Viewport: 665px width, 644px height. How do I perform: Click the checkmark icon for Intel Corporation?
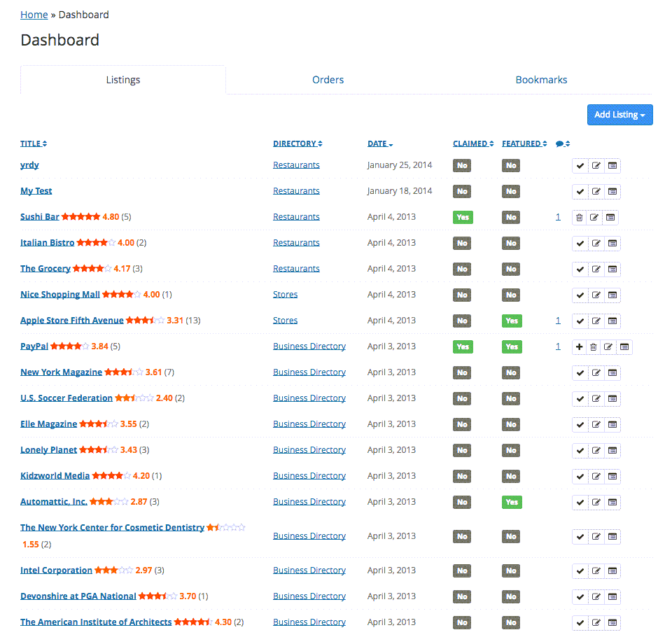click(x=580, y=570)
